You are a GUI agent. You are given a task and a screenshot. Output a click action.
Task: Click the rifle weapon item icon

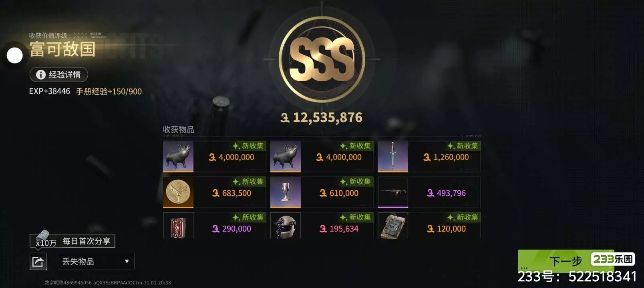click(x=392, y=192)
